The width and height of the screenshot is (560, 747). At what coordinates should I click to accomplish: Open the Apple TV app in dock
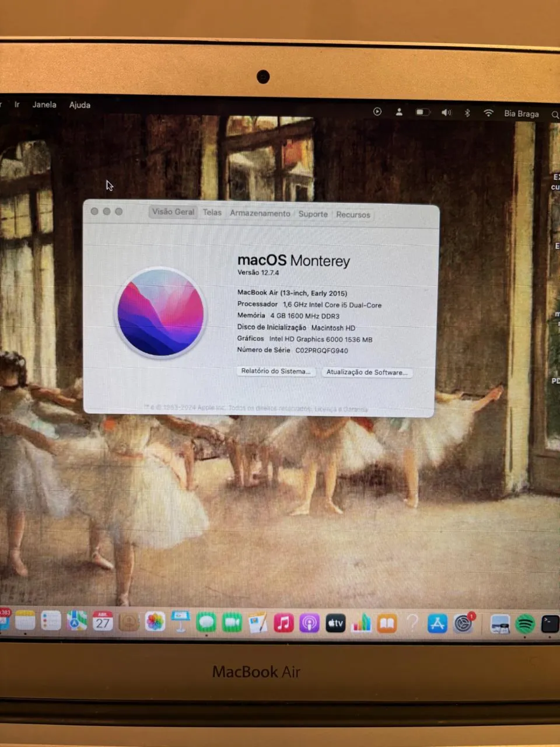[335, 623]
